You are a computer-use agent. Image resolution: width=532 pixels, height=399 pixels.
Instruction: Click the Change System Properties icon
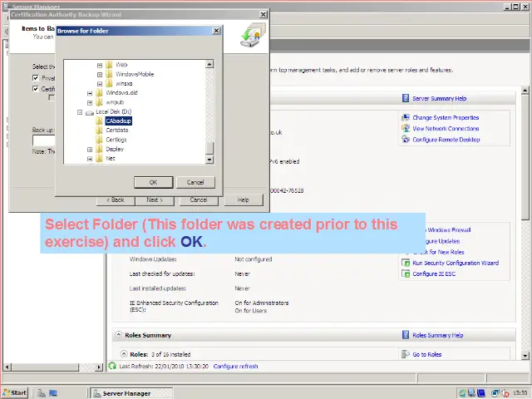406,118
